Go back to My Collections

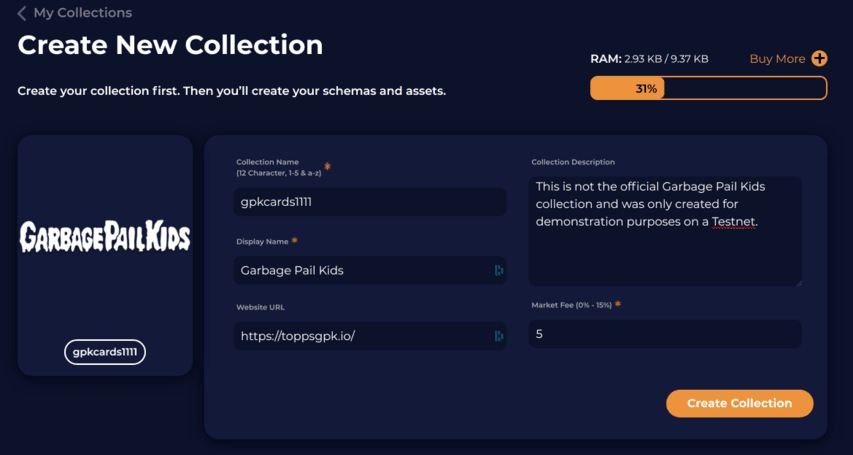(83, 13)
